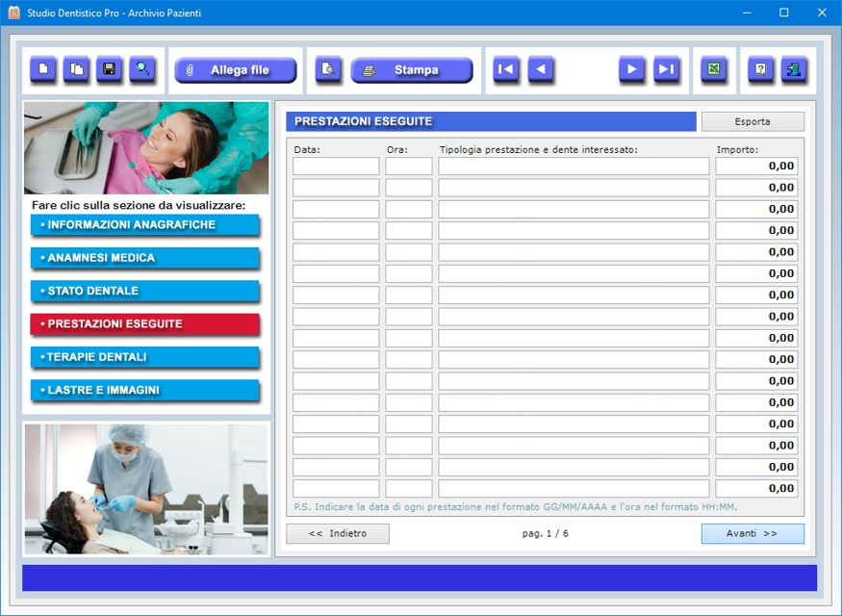The width and height of the screenshot is (842, 616).
Task: Open help question mark icon
Action: tap(760, 69)
